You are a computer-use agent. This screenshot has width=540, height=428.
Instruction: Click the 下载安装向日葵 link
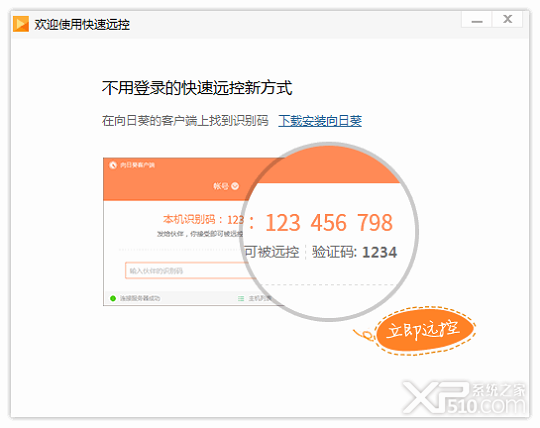tap(320, 121)
